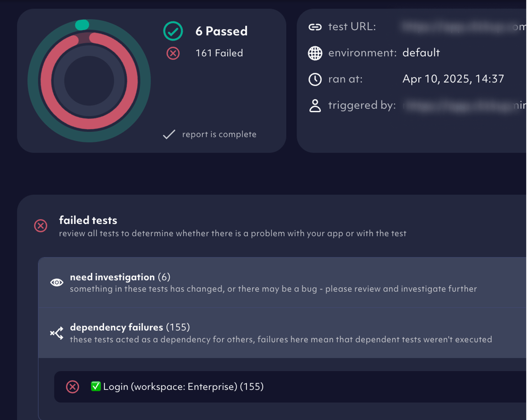This screenshot has height=420, width=528.
Task: Click the red failed X icon beside 161 Failed
Action: [x=173, y=53]
